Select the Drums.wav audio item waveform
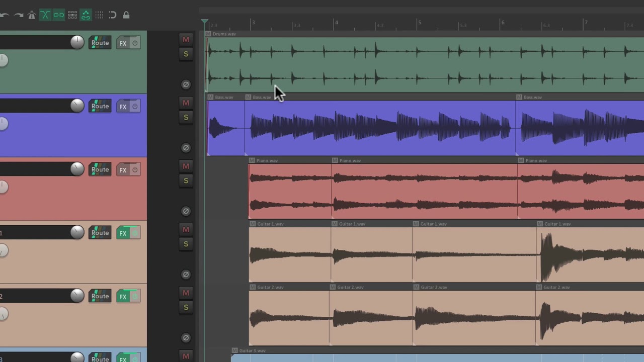The width and height of the screenshot is (644, 362). [x=425, y=64]
